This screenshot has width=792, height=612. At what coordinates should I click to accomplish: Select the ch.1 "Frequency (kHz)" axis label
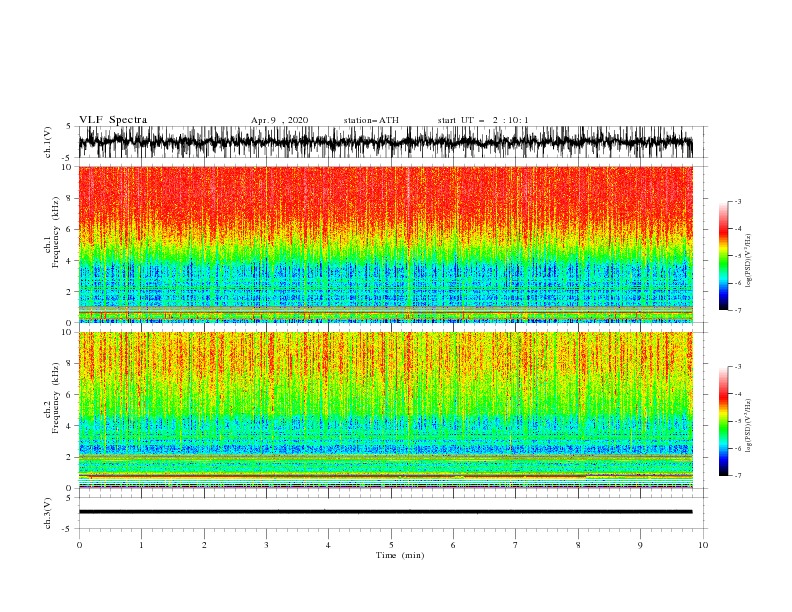click(55, 233)
